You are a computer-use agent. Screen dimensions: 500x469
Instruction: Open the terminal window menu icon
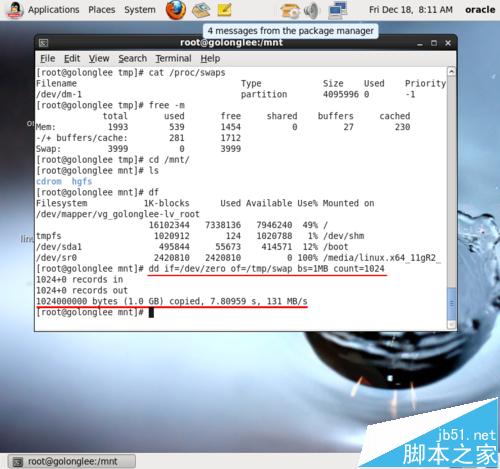(43, 43)
